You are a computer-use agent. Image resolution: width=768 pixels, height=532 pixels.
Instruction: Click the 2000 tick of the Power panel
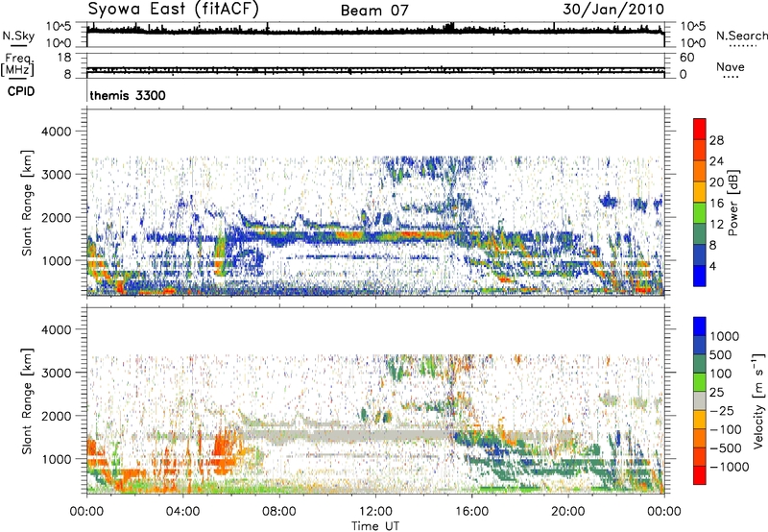[x=57, y=217]
